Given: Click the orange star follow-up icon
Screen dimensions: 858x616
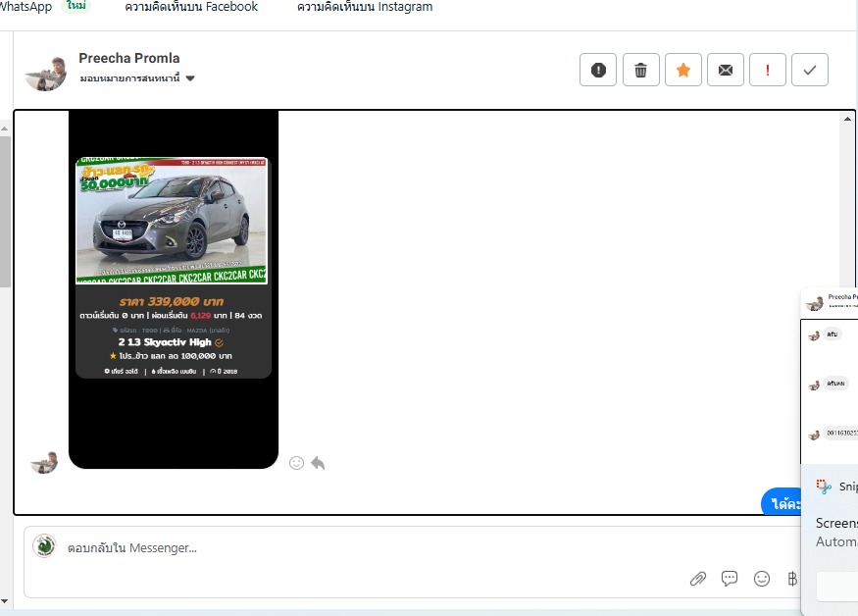Looking at the screenshot, I should coord(683,71).
